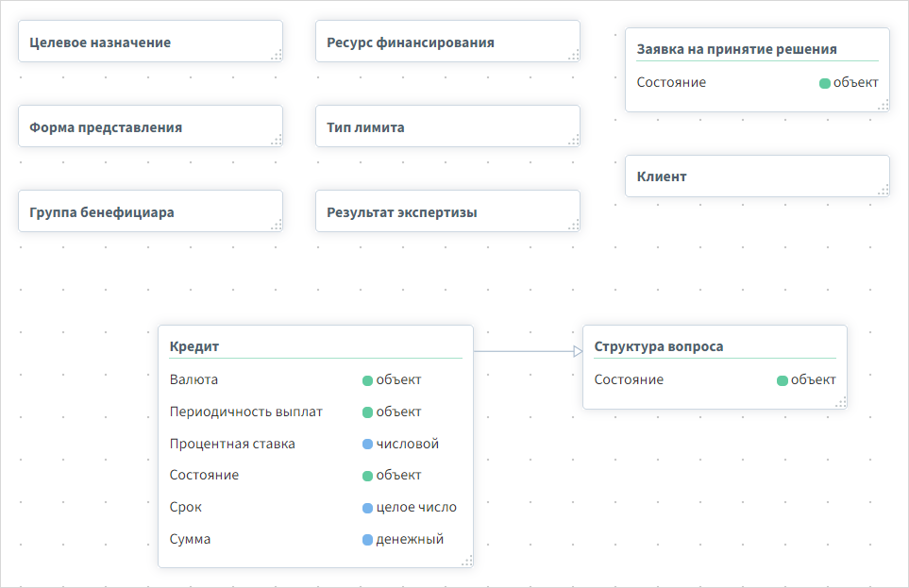Click the Периодичность выплат attribute
909x588 pixels.
pos(245,412)
